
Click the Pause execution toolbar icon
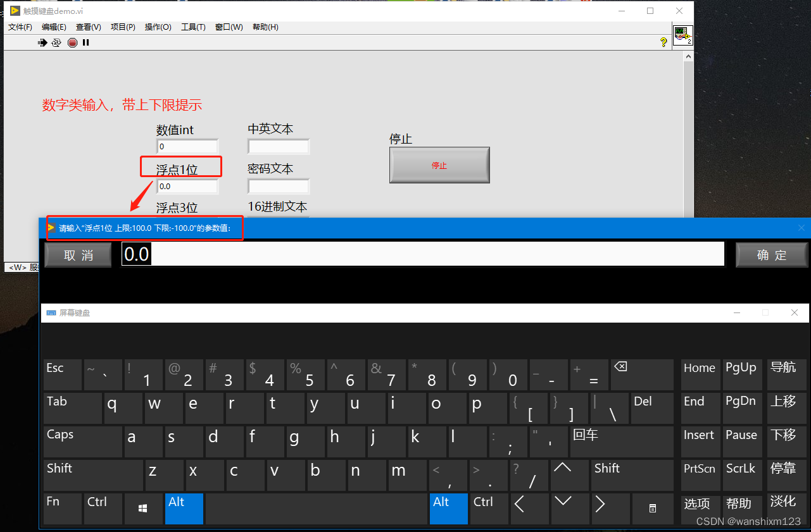85,42
